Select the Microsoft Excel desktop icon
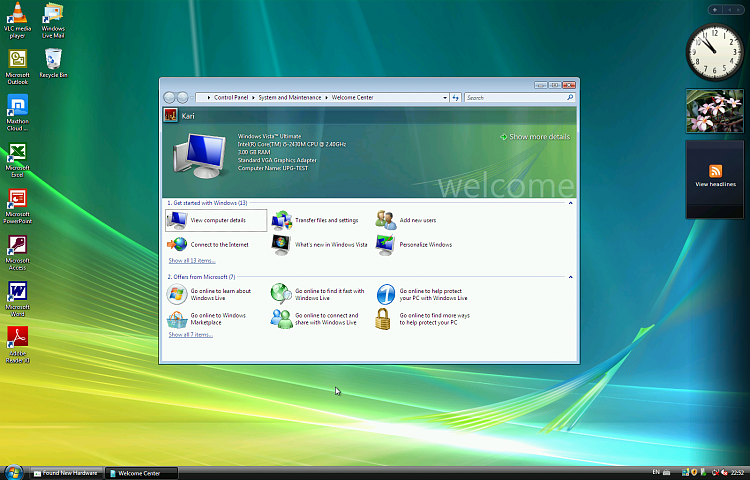Screen dimensions: 750x480 click(18, 160)
